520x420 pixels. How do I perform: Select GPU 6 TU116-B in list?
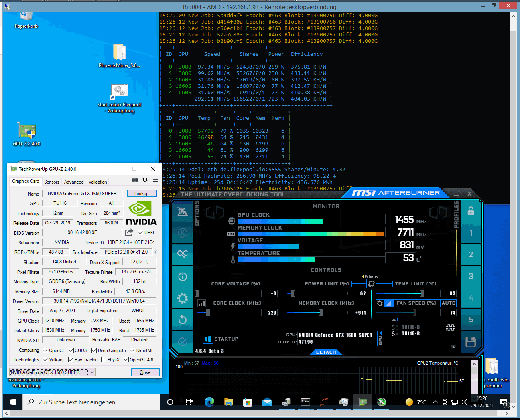point(406,334)
